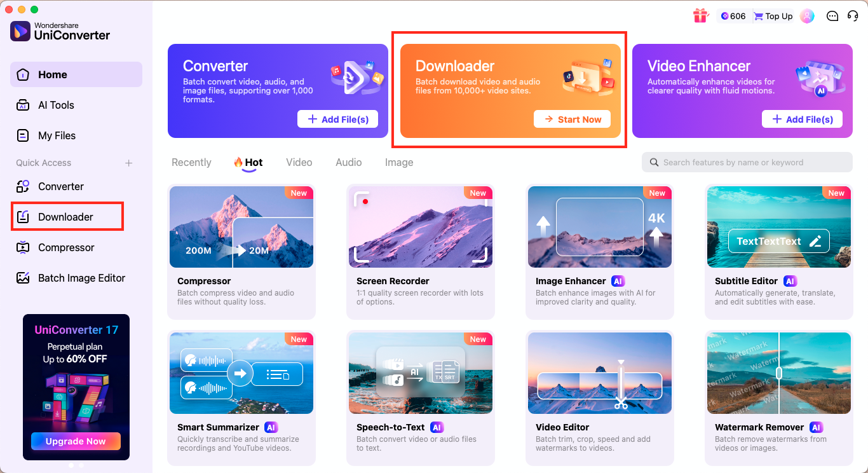Click Start Now in the Downloader banner
Viewport: 868px width, 473px height.
pos(572,119)
